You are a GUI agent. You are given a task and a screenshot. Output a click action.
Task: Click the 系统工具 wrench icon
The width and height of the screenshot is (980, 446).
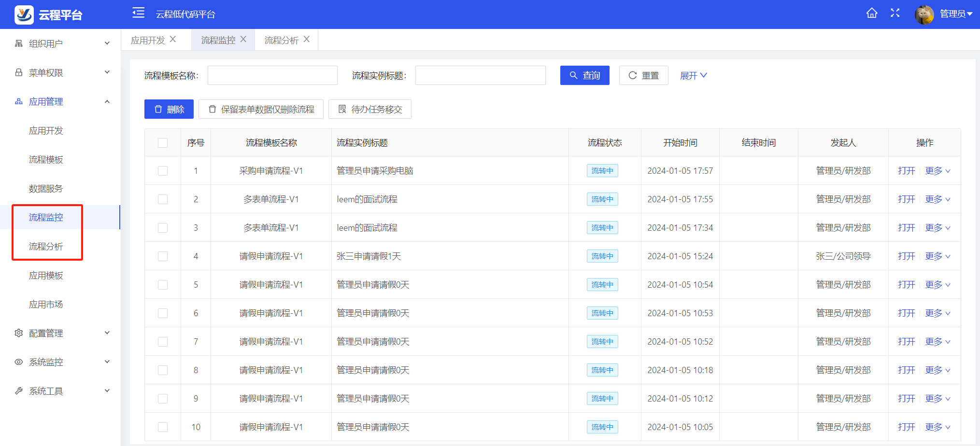19,391
